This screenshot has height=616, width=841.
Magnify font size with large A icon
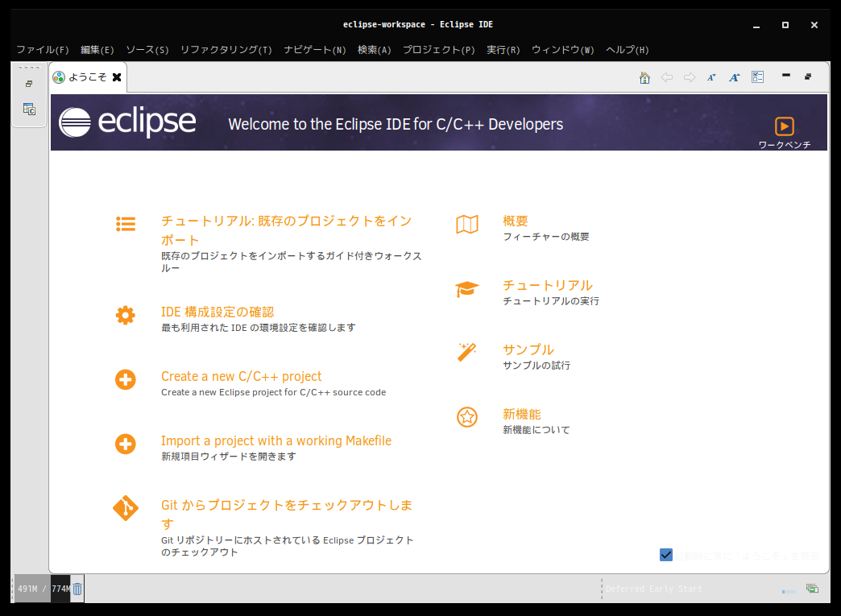[735, 78]
